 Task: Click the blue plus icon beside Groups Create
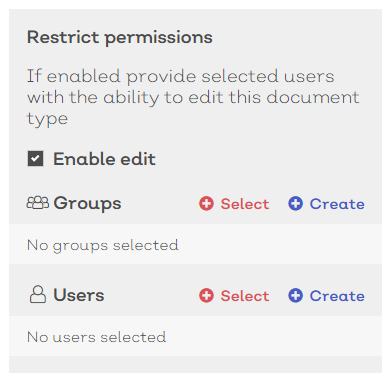coord(295,203)
